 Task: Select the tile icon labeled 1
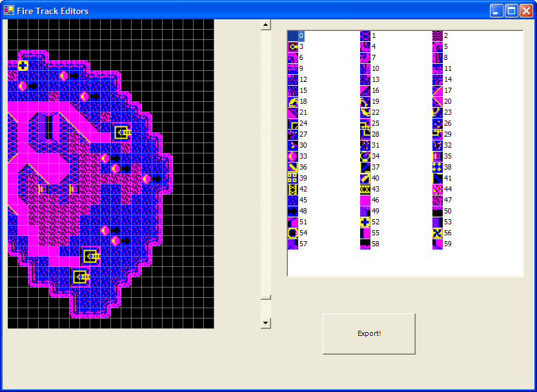(365, 35)
